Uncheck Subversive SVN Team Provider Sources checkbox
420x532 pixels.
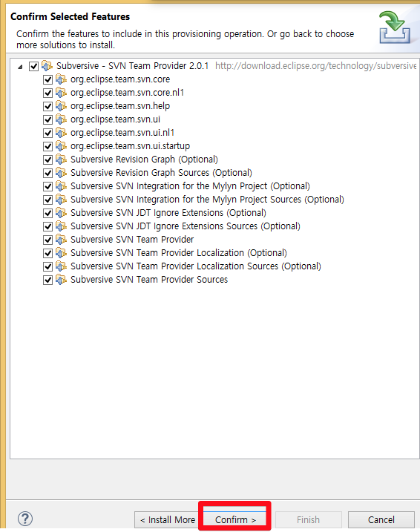47,280
